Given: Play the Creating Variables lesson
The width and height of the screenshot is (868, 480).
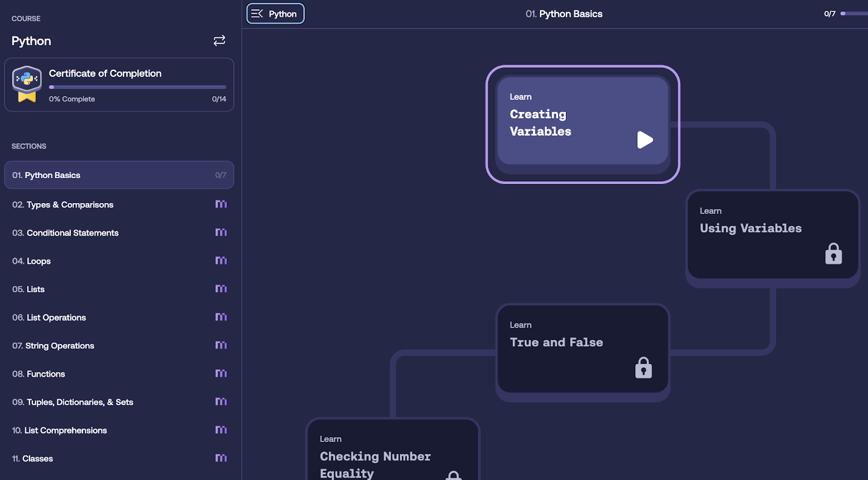Looking at the screenshot, I should 644,140.
